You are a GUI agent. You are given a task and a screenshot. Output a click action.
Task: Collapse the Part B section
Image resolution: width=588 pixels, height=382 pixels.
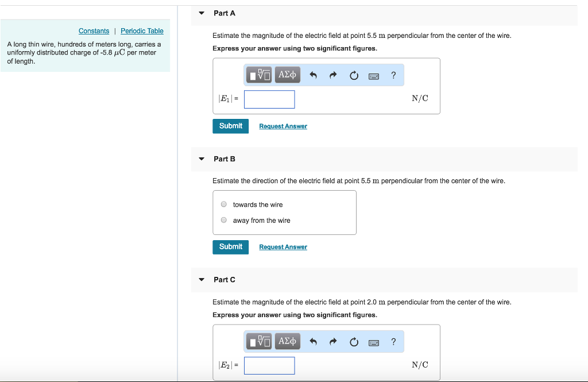tap(201, 159)
